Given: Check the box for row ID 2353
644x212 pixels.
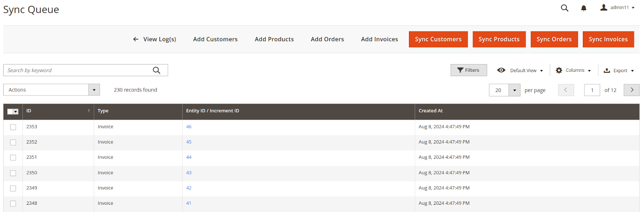Looking at the screenshot, I should (13, 127).
